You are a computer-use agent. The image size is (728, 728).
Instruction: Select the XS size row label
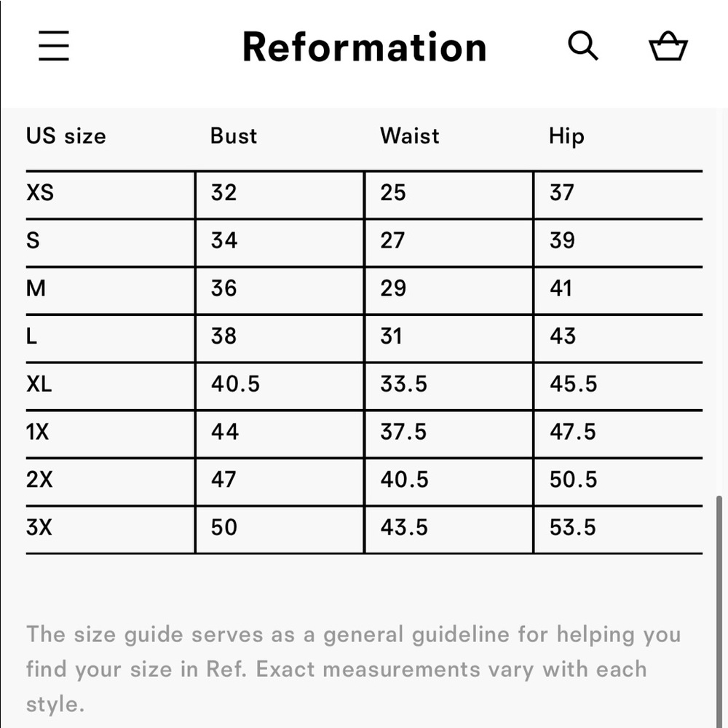pos(40,193)
